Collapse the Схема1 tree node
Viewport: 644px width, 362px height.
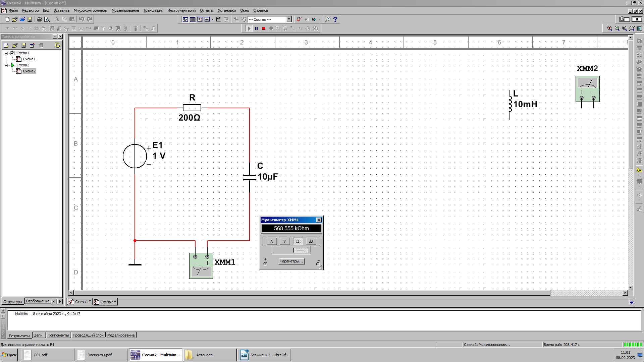coord(6,53)
